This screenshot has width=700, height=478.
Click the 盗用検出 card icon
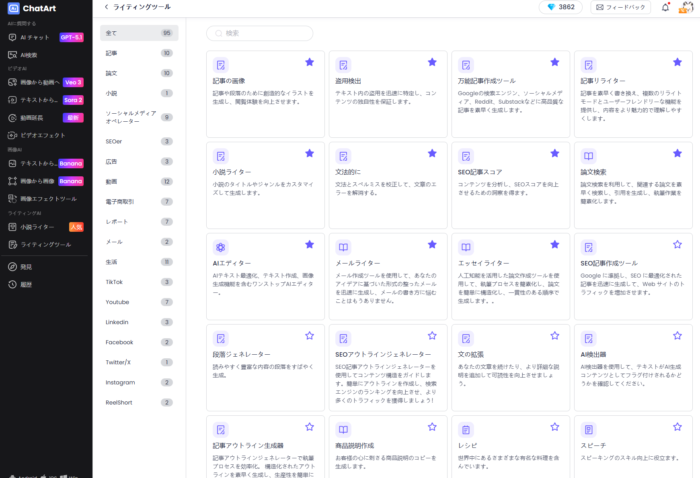(343, 65)
